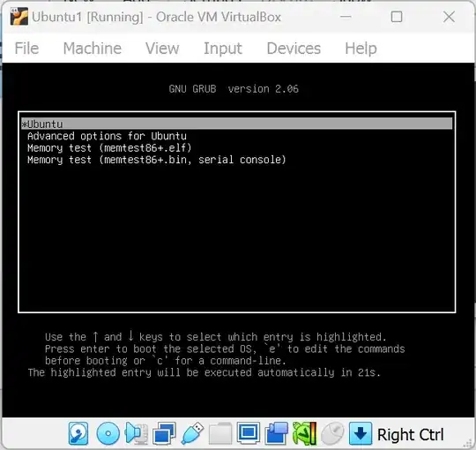Click the window resize grip

click(468, 444)
